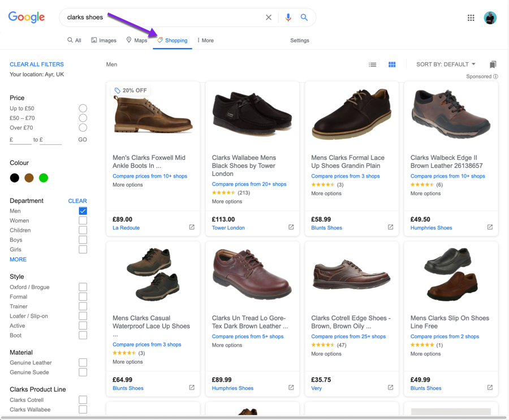The image size is (509, 420).
Task: Open saved items bookmark icon
Action: [x=493, y=64]
